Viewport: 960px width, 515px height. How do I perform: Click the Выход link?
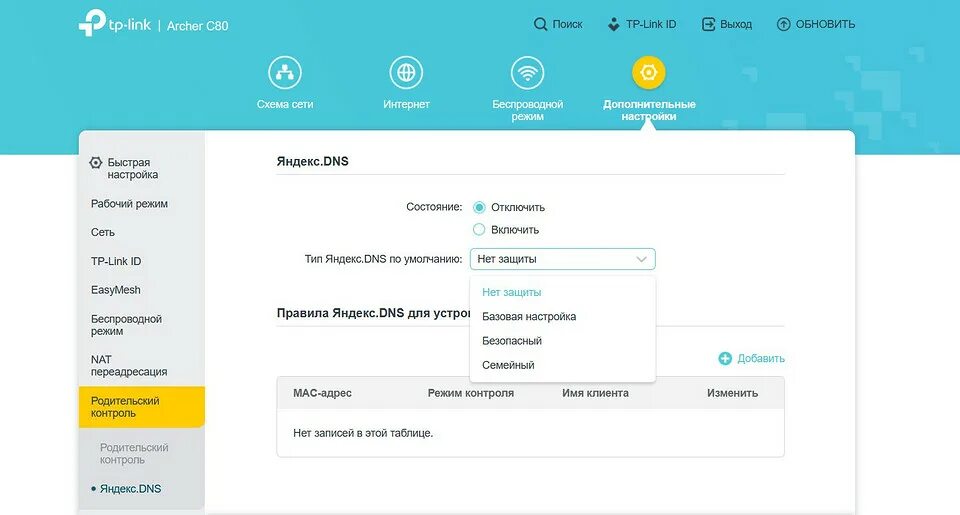(x=736, y=24)
